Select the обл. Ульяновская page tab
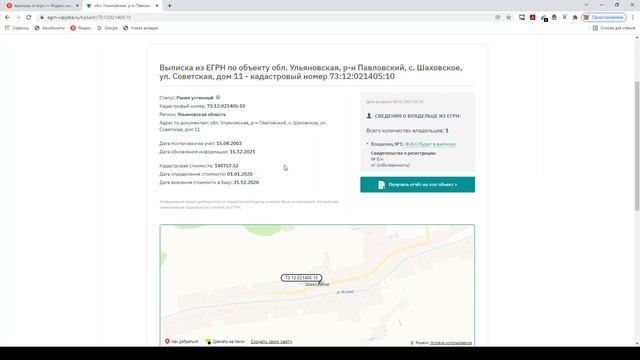 point(122,6)
